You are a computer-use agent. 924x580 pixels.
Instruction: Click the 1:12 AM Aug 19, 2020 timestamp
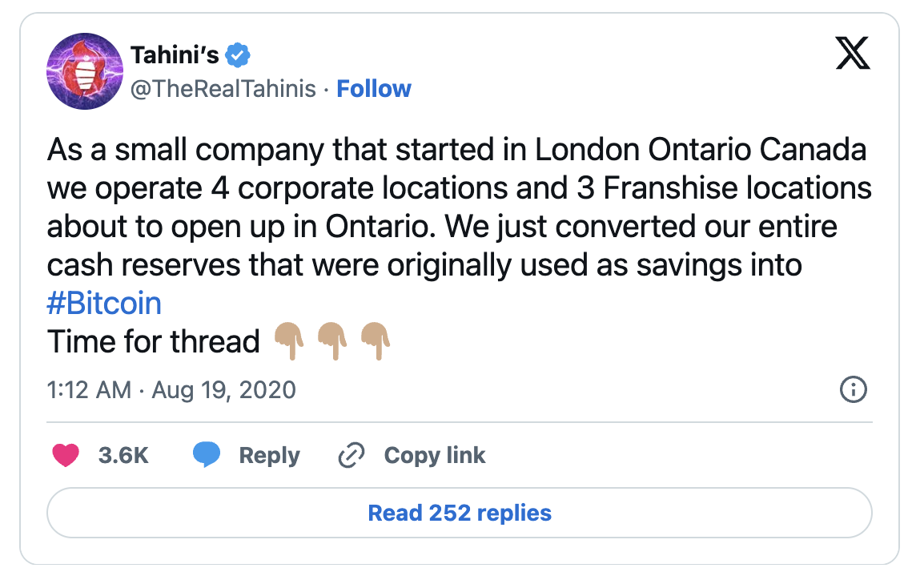(x=171, y=390)
